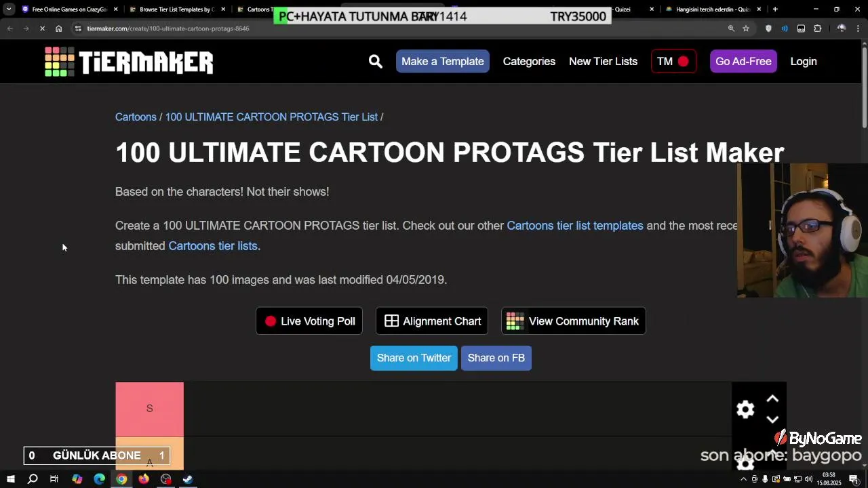
Task: Stop loading the page
Action: point(42,28)
